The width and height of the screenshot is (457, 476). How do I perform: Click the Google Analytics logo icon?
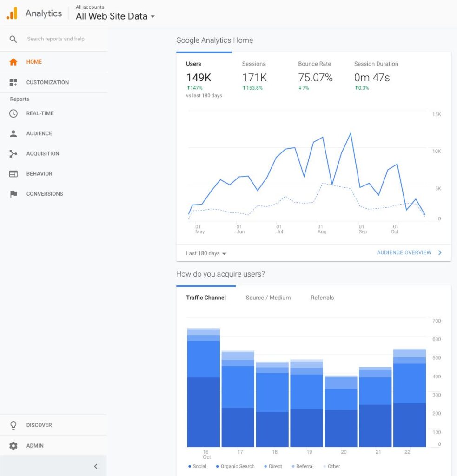click(12, 13)
